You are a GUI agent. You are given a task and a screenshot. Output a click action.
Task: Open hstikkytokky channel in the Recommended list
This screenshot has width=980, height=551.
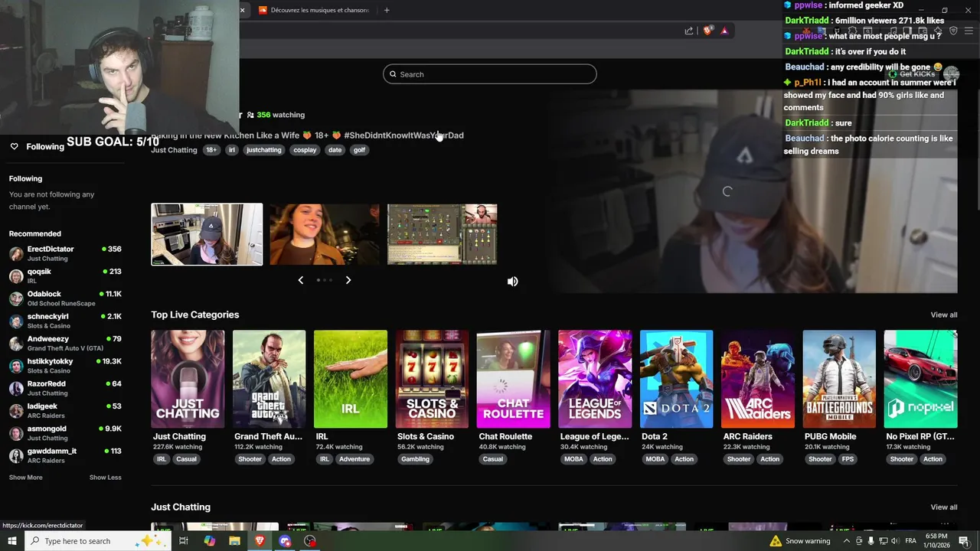(x=65, y=366)
